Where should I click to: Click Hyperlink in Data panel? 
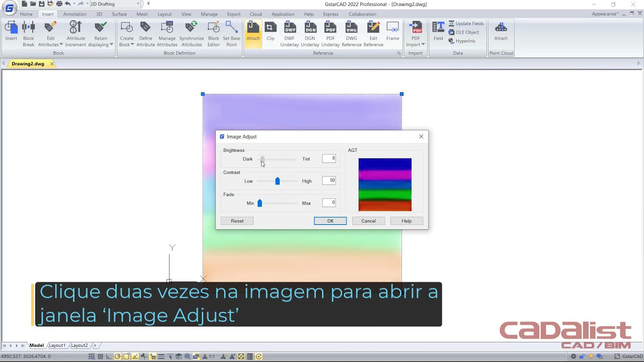coord(461,41)
